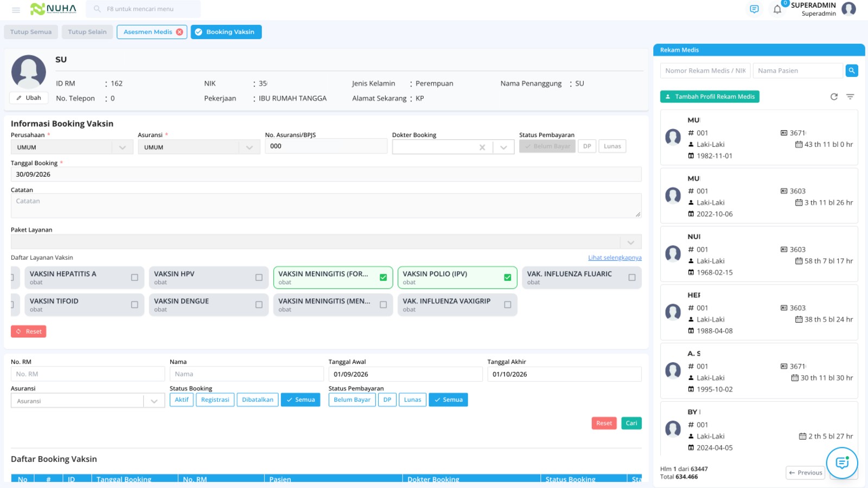Click Tutup Selain button
The width and height of the screenshot is (868, 488).
[x=87, y=32]
